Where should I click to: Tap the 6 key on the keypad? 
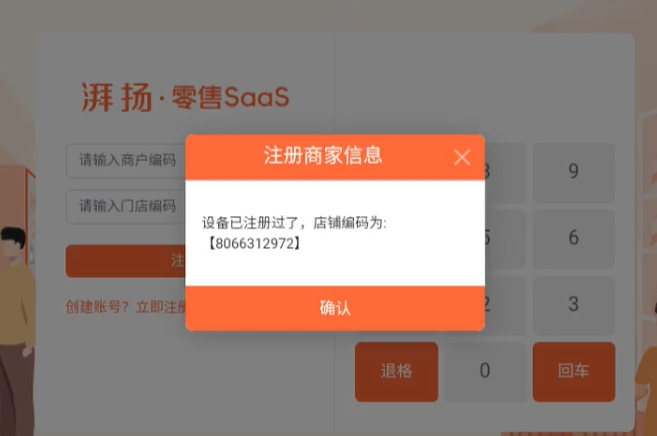(574, 237)
